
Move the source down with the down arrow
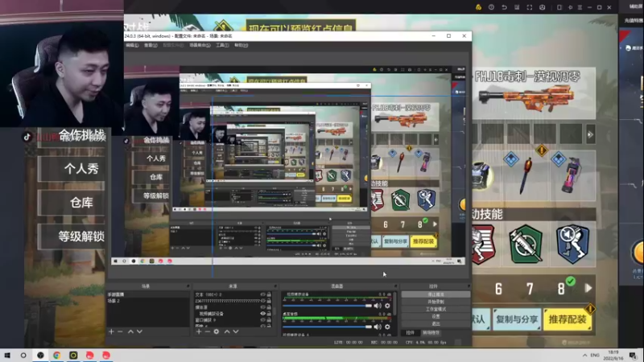tap(236, 331)
